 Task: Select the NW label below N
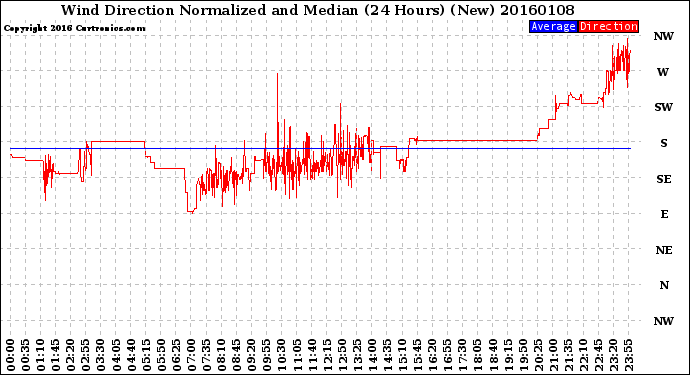664,321
